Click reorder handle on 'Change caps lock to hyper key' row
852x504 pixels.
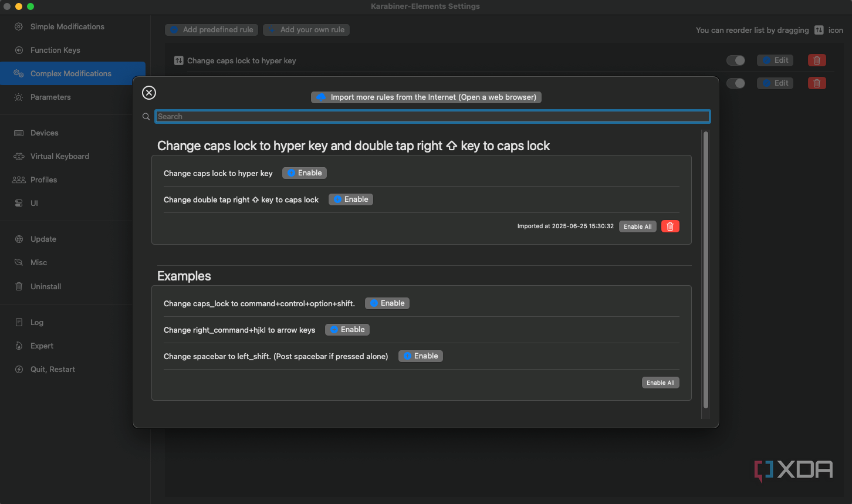pos(179,60)
